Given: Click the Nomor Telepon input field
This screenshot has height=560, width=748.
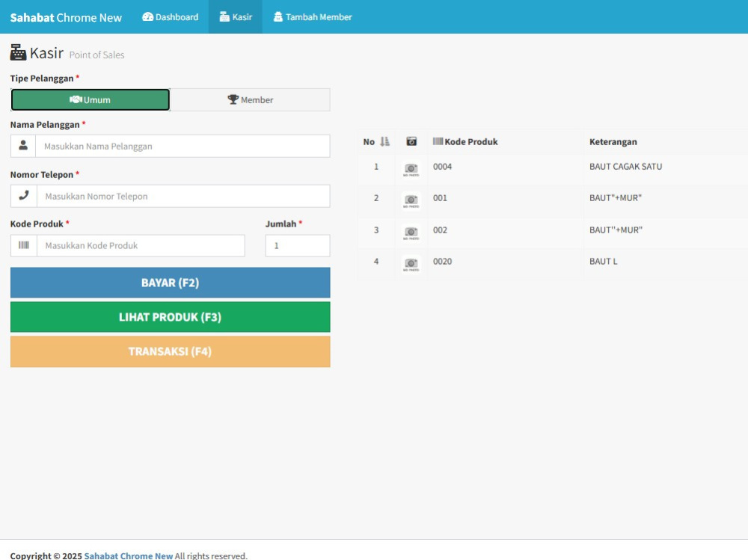Looking at the screenshot, I should tap(183, 196).
